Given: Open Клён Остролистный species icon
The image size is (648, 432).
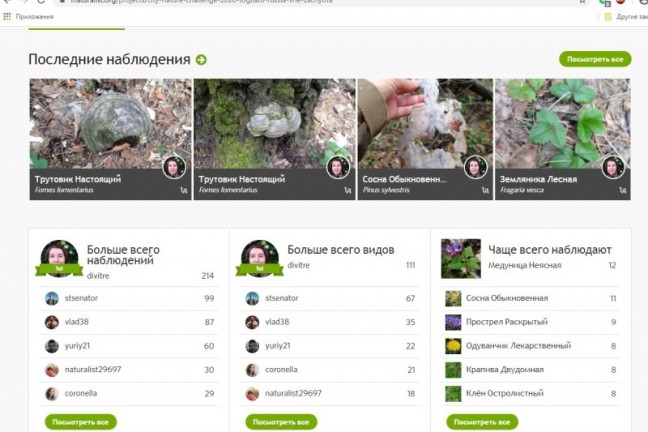Looking at the screenshot, I should click(x=453, y=394).
